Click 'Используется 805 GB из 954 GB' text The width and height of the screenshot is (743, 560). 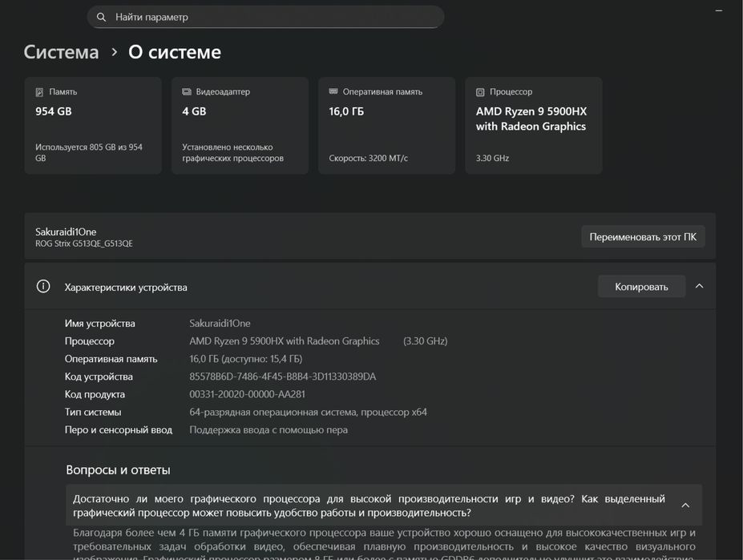click(89, 152)
